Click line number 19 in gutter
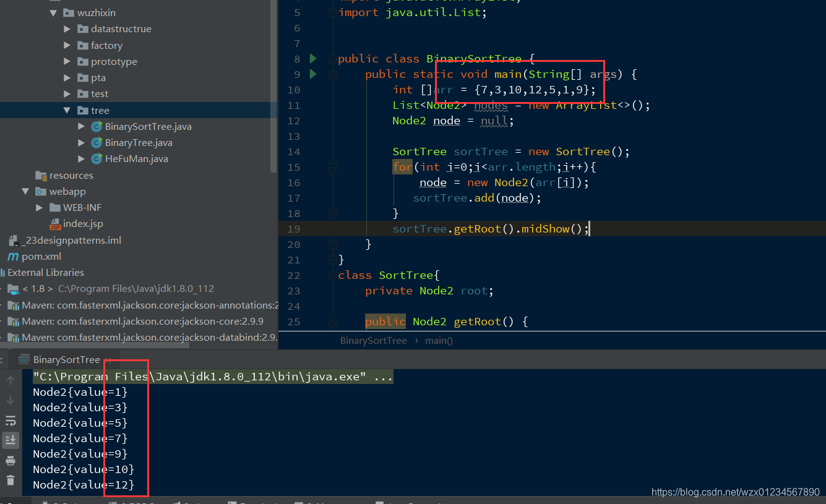 [293, 229]
